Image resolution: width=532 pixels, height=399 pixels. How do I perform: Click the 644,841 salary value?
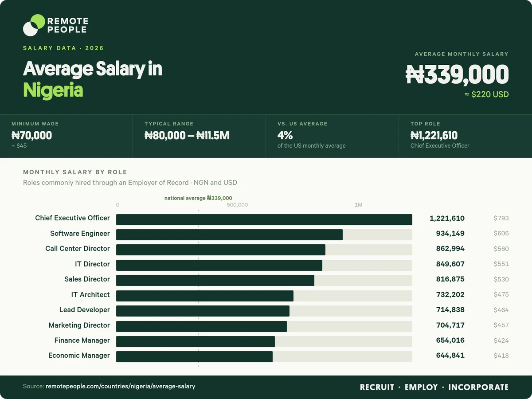click(x=450, y=356)
